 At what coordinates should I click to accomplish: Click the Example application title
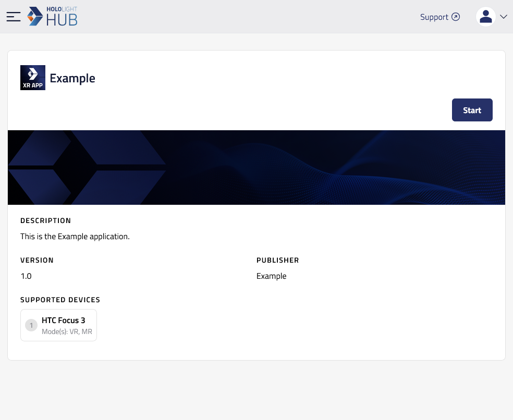click(x=72, y=78)
